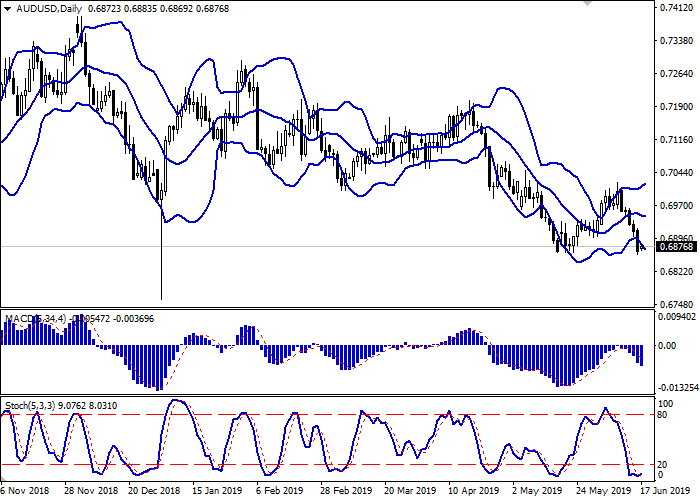Click the current price label 0.68768
This screenshot has width=700, height=500.
(x=677, y=247)
